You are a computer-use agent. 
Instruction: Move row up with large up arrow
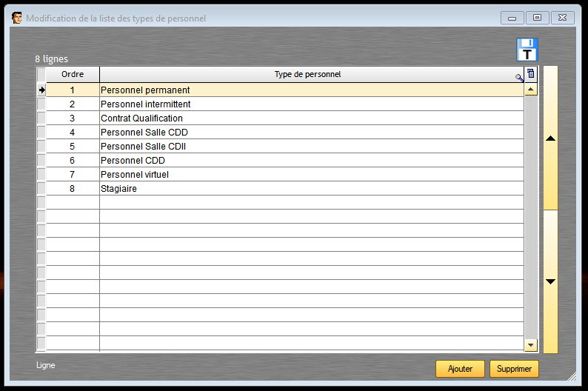[x=550, y=138]
